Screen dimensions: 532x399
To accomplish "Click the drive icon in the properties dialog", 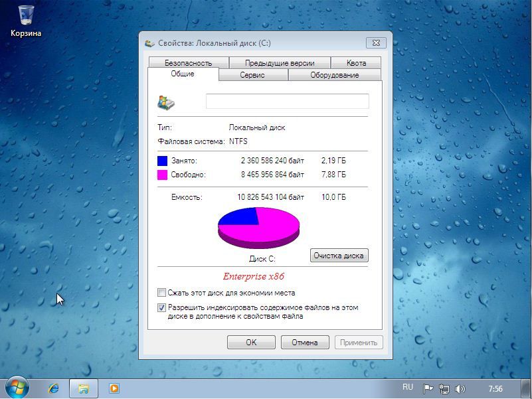I will 165,102.
